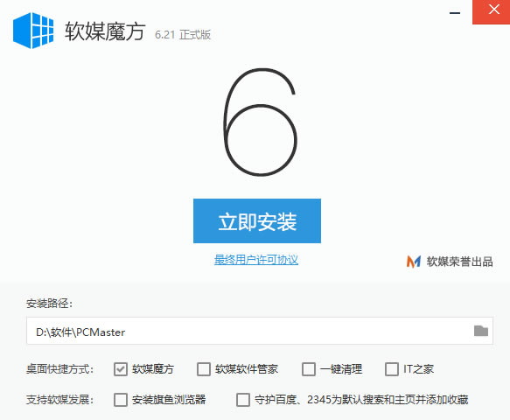Minimize the installer window
510x420 pixels.
point(455,13)
